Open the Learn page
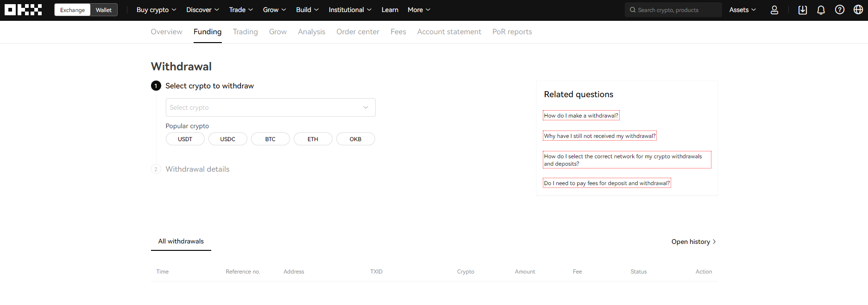This screenshot has height=305, width=868. [390, 10]
